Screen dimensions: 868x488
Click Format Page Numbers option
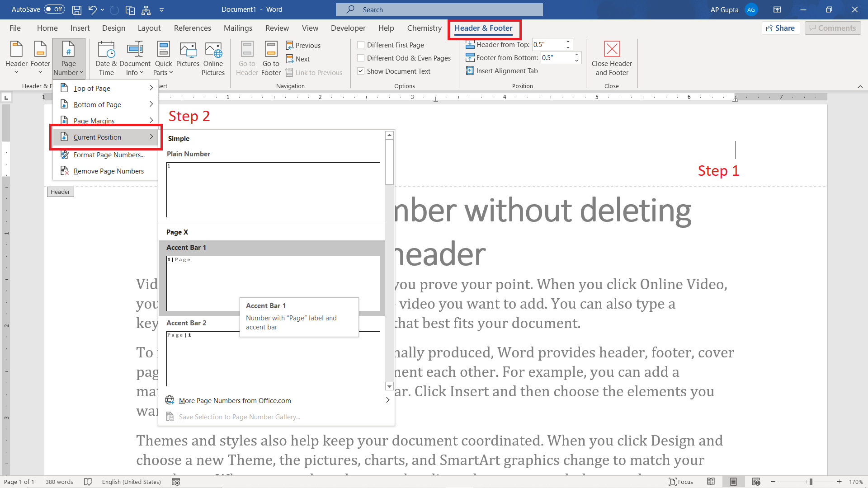point(108,155)
